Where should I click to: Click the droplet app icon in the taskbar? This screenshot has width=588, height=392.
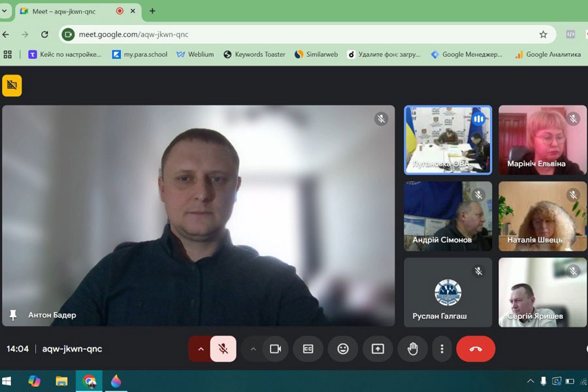pyautogui.click(x=116, y=382)
